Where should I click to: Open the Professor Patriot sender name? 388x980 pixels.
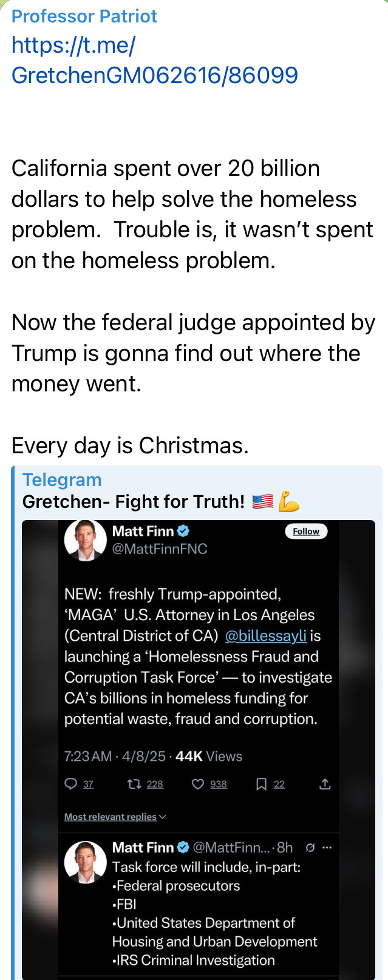pos(84,16)
